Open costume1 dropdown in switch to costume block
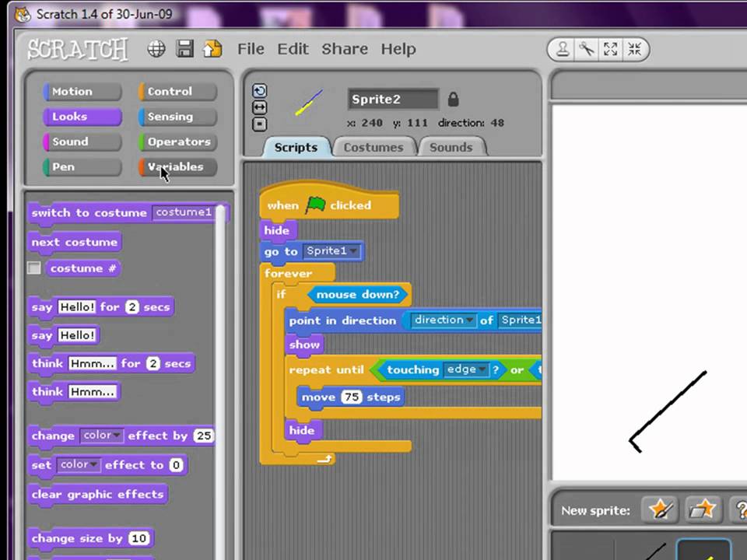Screen dimensions: 747x560 click(185, 212)
